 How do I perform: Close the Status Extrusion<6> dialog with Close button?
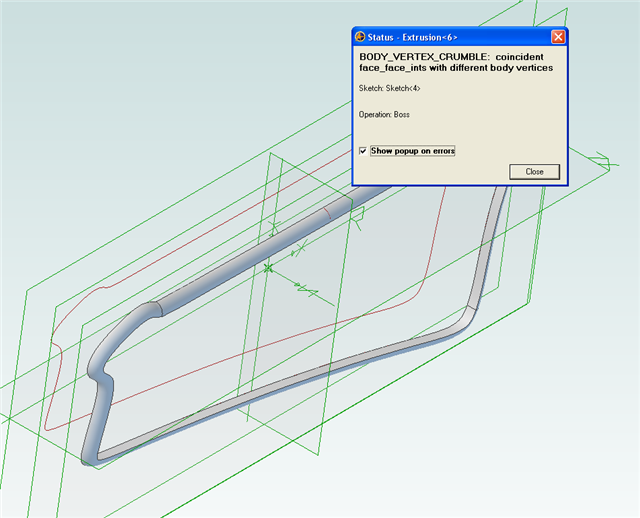pyautogui.click(x=534, y=172)
